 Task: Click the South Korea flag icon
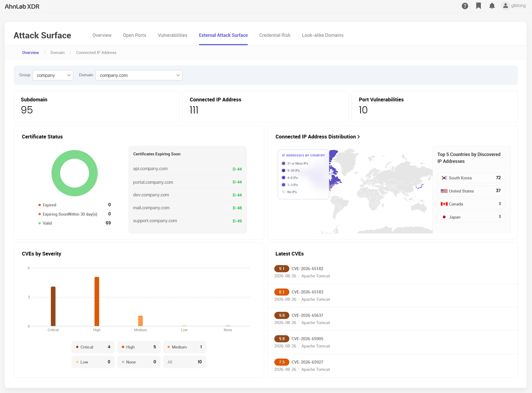click(444, 178)
